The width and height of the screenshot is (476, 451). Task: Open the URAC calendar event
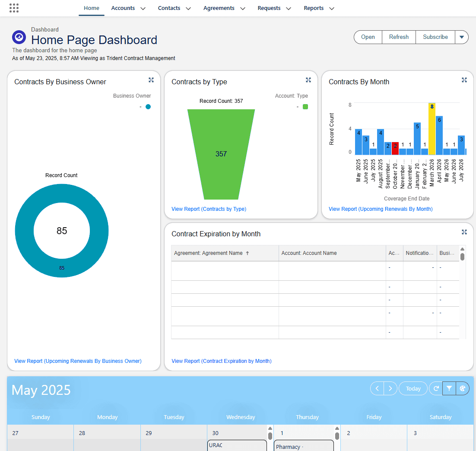coord(237,445)
